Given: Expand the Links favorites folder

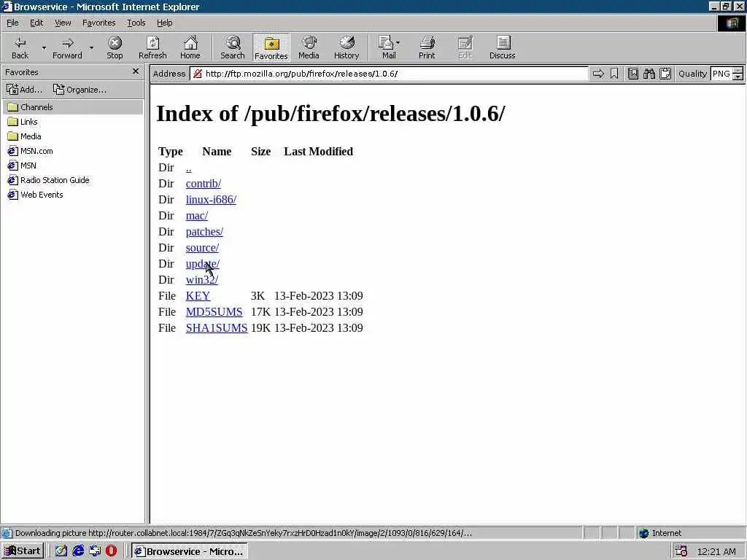Looking at the screenshot, I should (x=23, y=122).
